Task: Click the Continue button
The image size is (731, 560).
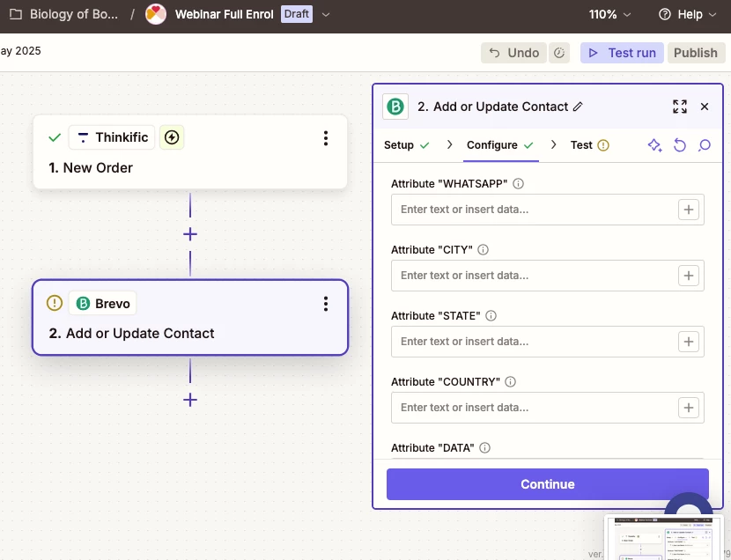Action: 547,484
